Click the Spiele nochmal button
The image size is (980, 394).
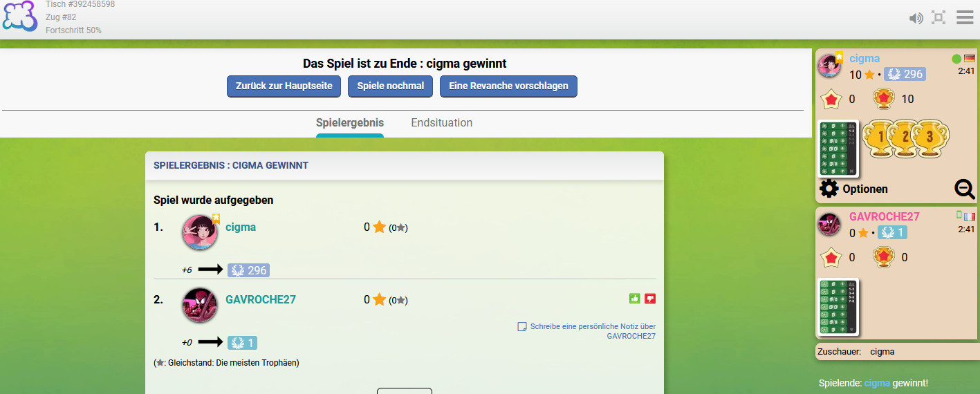click(x=391, y=86)
